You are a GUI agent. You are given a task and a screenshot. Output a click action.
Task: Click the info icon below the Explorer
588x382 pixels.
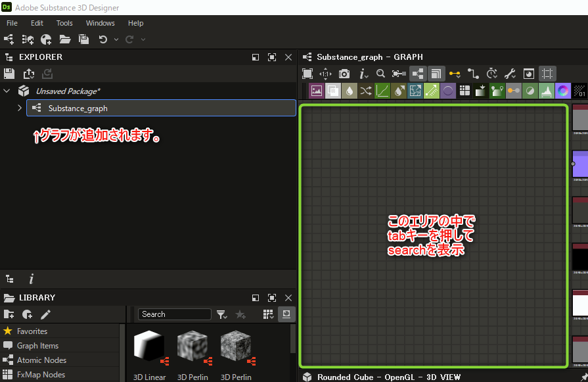(31, 279)
